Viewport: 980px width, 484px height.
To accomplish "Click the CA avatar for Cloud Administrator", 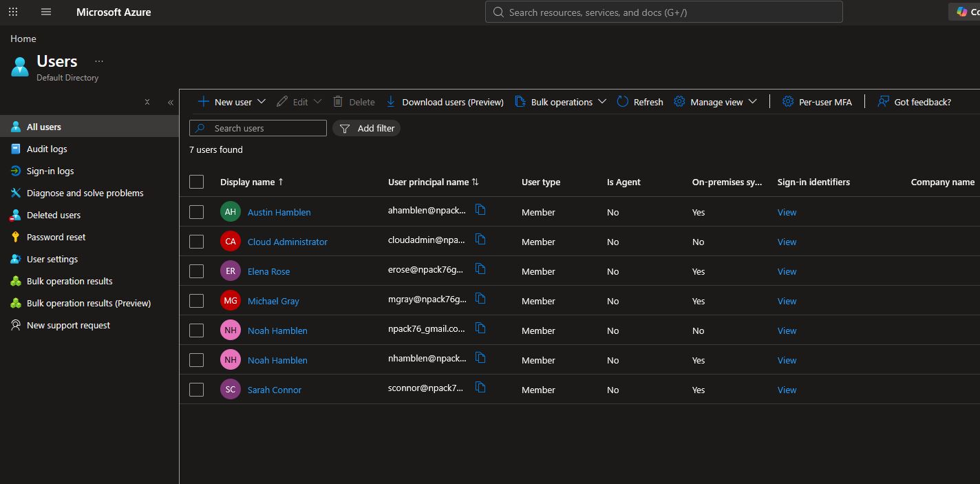I will [x=231, y=241].
